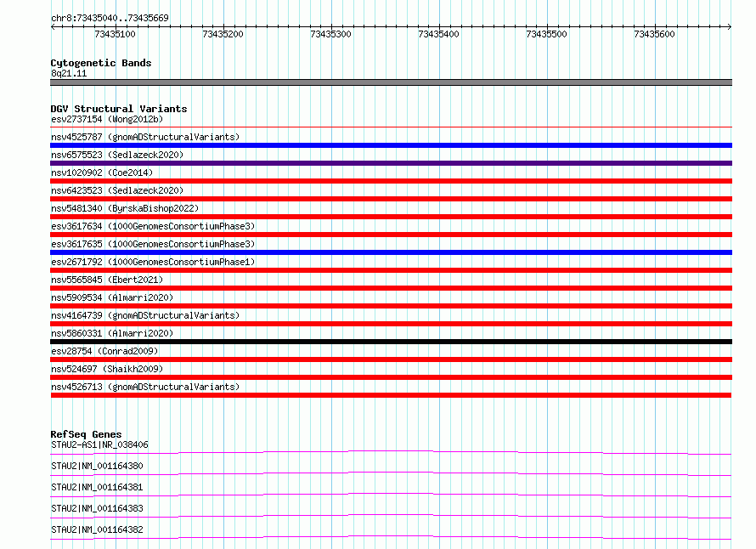Viewport: 756px width, 549px height.
Task: Click the STAU2|NM_001164380 transcript label
Action: pos(97,466)
